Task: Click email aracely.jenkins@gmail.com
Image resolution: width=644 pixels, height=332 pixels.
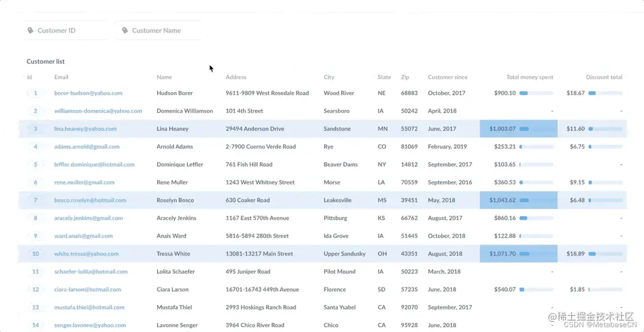Action: click(x=89, y=218)
